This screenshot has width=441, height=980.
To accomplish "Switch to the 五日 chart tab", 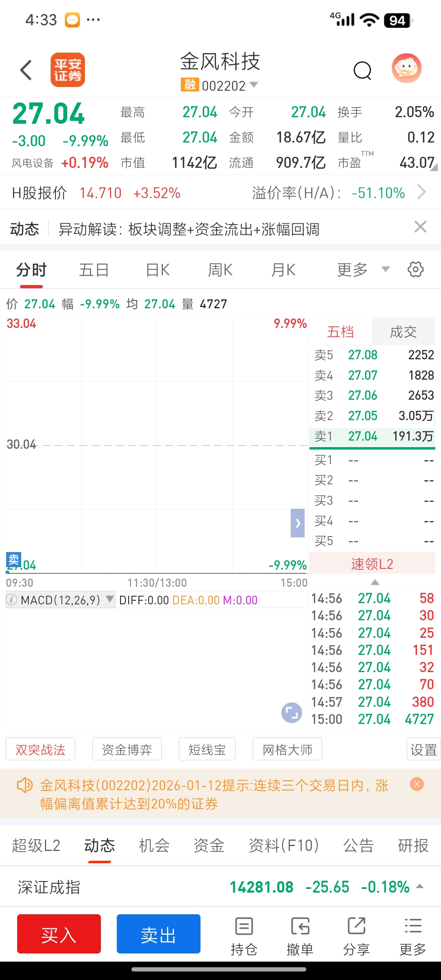I will click(94, 270).
